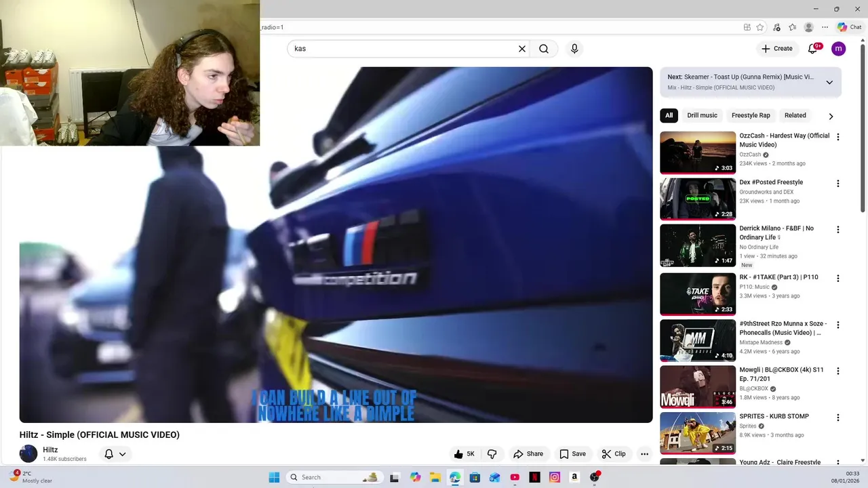Open Young Adz - Claire Freestyle video
Screen dimensions: 868x488
[x=780, y=462]
